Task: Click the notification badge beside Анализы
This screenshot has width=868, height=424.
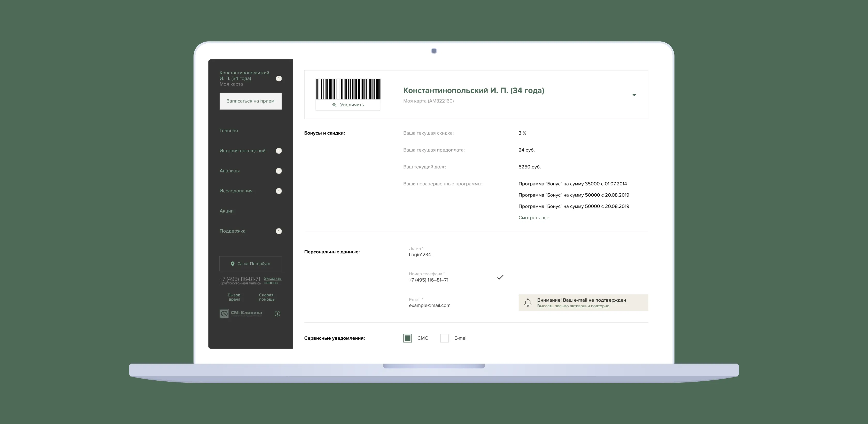Action: (x=279, y=171)
